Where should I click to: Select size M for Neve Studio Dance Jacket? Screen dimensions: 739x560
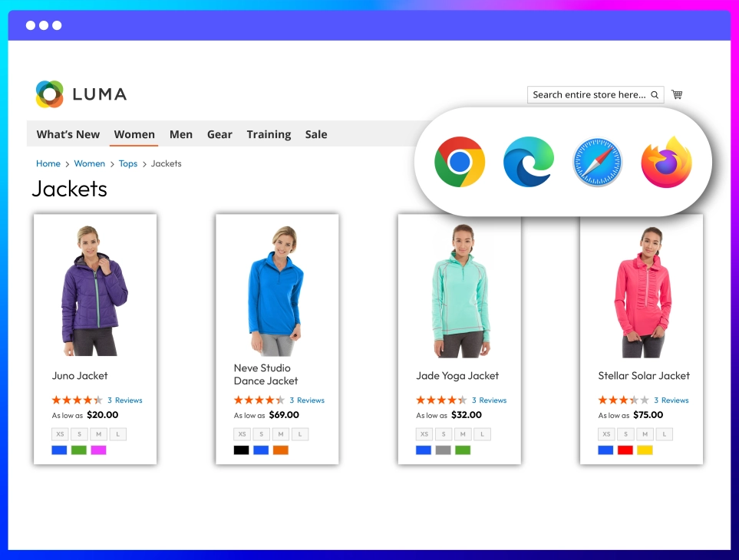pyautogui.click(x=280, y=434)
